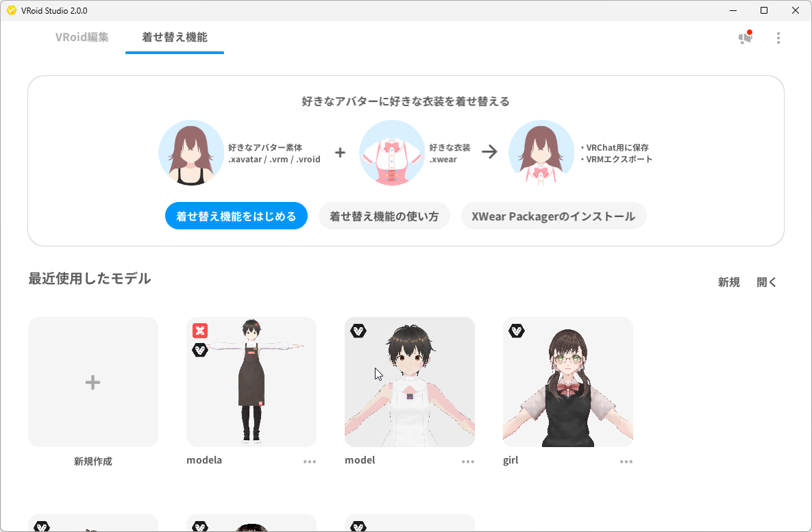The image size is (812, 532).
Task: Click the 新規 link above recent models
Action: click(728, 281)
